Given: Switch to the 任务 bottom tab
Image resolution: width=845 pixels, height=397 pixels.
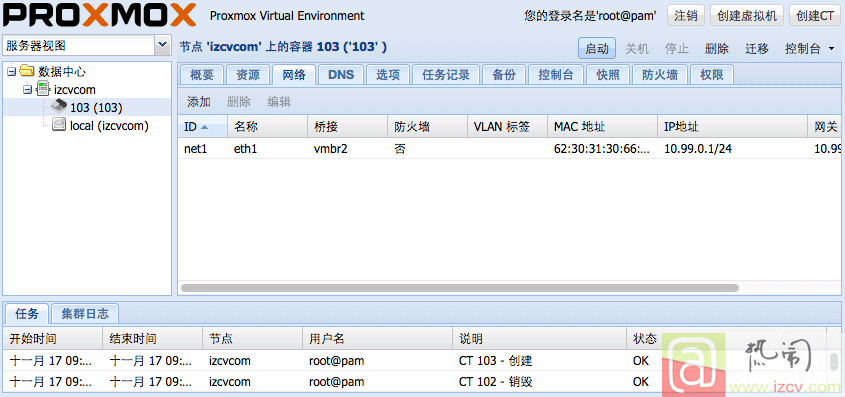Looking at the screenshot, I should 26,313.
